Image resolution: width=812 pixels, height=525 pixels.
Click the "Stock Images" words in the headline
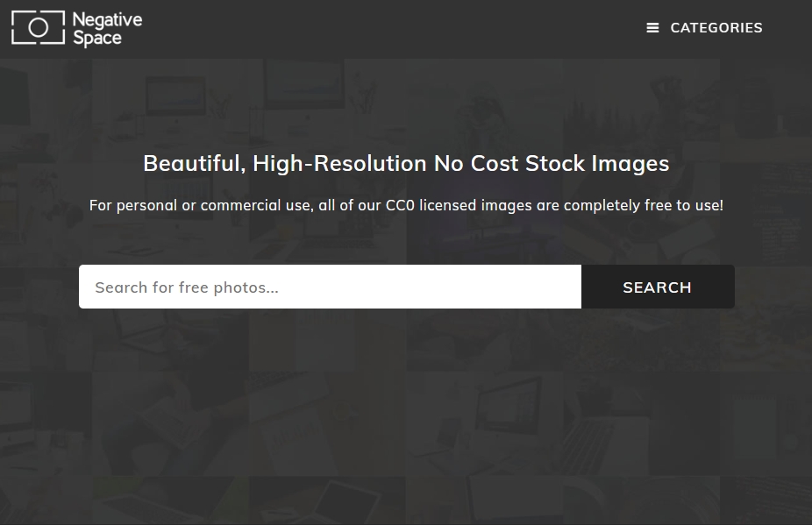point(596,164)
